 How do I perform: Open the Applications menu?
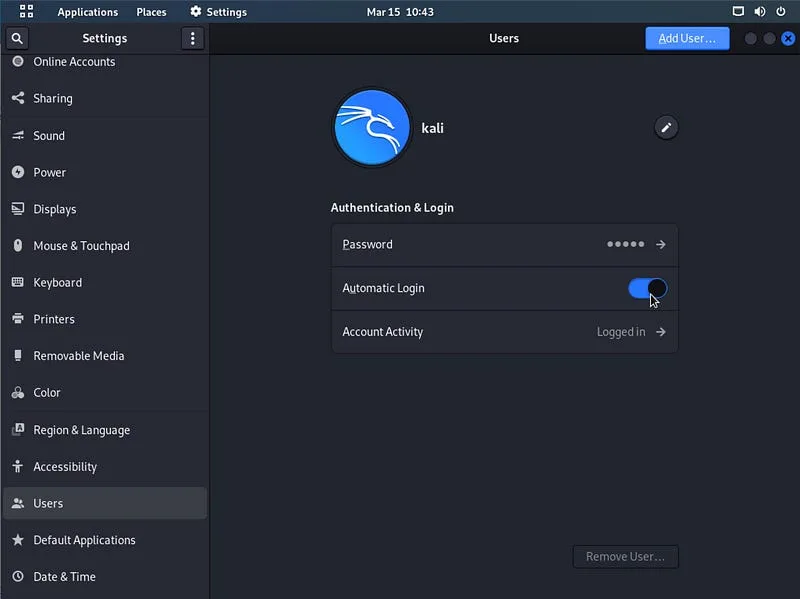pyautogui.click(x=88, y=11)
